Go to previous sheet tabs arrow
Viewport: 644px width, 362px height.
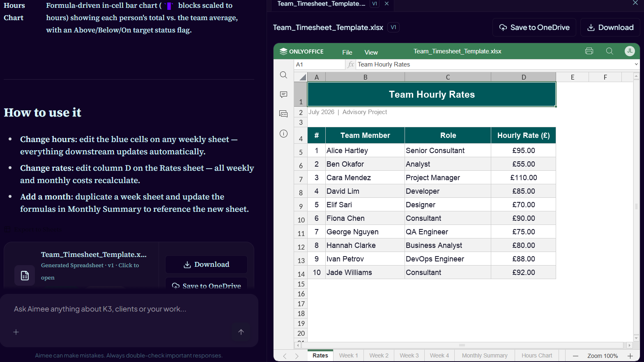285,356
